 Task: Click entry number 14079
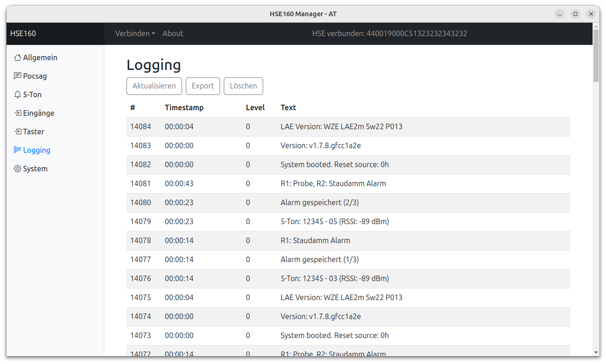[x=140, y=221]
